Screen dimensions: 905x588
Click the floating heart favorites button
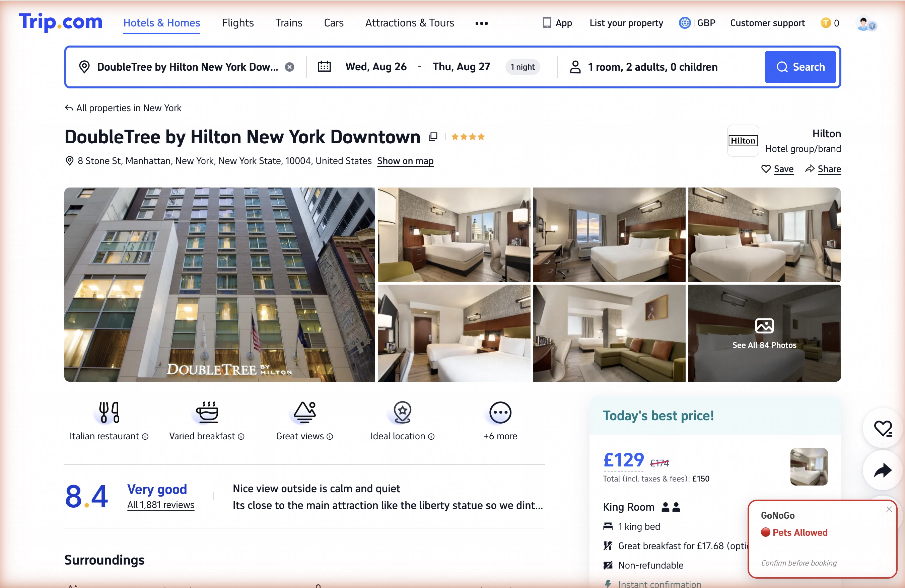coord(883,428)
